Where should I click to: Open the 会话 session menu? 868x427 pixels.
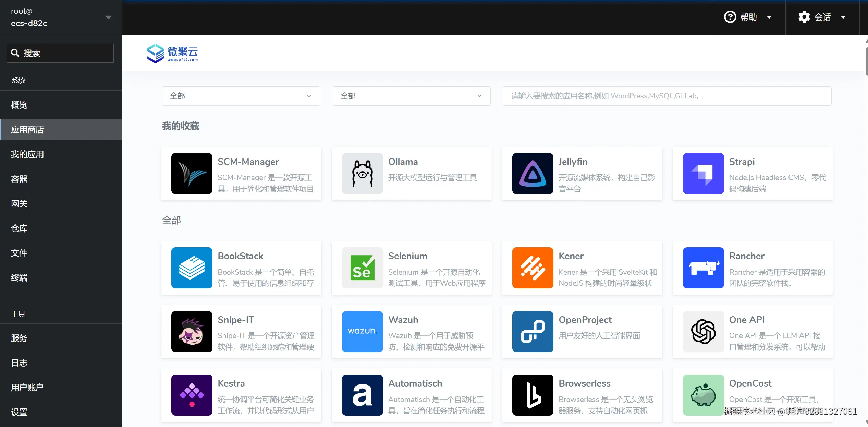(x=822, y=17)
